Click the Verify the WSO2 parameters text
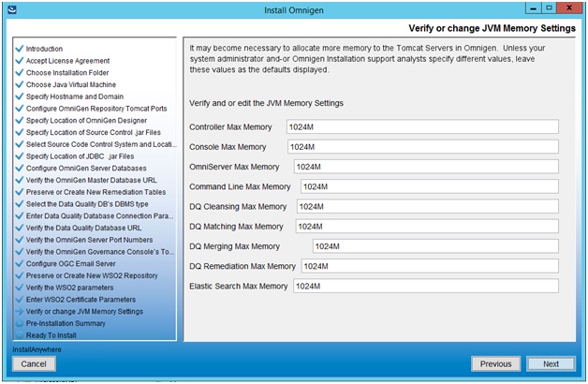 click(69, 288)
